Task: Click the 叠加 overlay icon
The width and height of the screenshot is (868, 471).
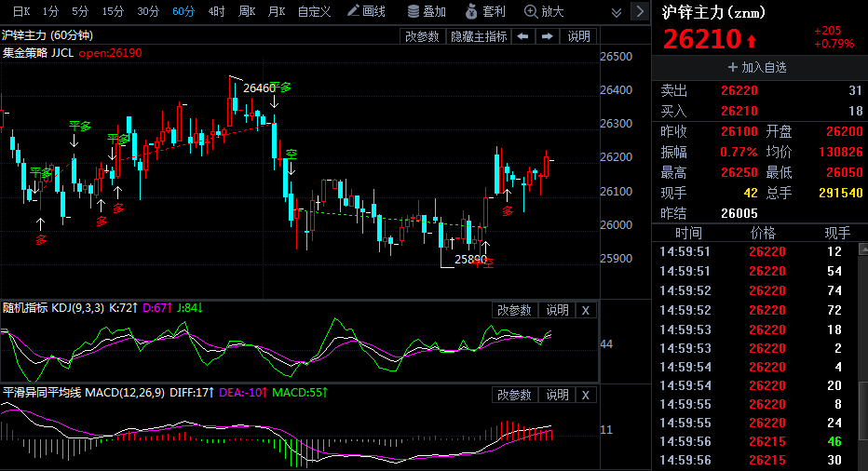Action: pos(427,12)
